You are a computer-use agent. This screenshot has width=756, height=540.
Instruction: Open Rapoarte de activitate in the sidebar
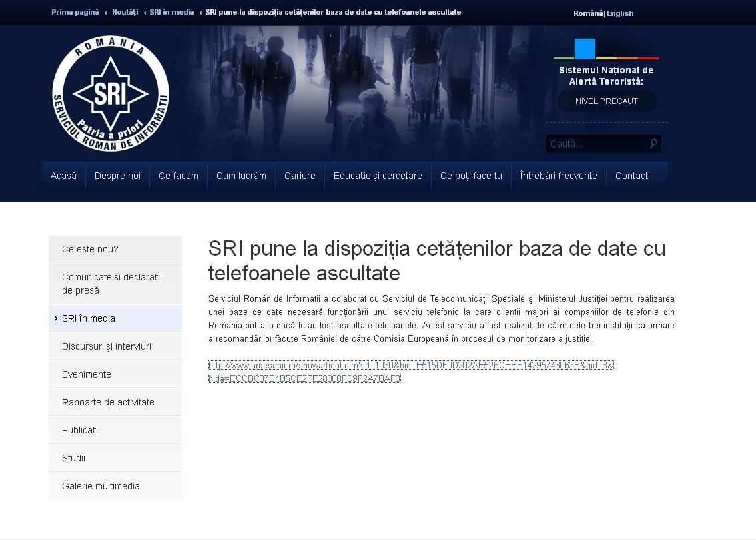click(x=108, y=402)
